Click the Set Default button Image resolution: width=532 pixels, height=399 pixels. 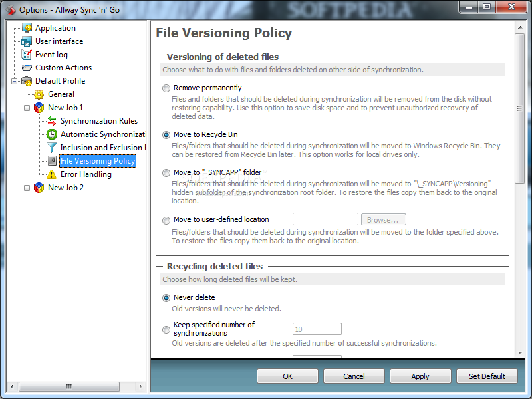487,376
